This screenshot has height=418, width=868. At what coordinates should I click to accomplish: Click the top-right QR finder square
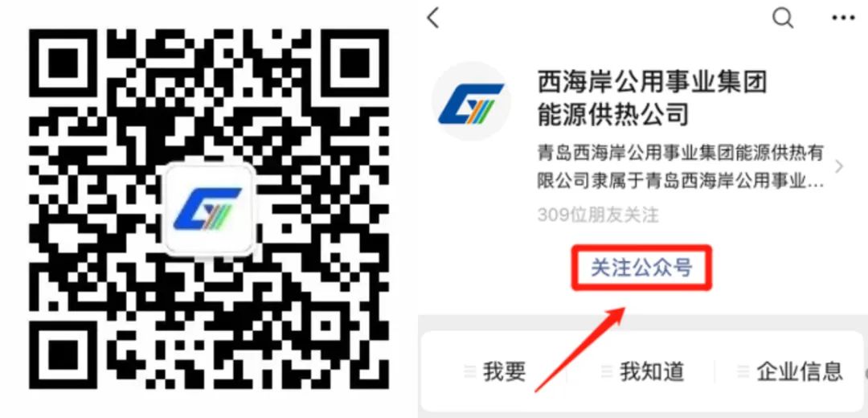tap(350, 68)
